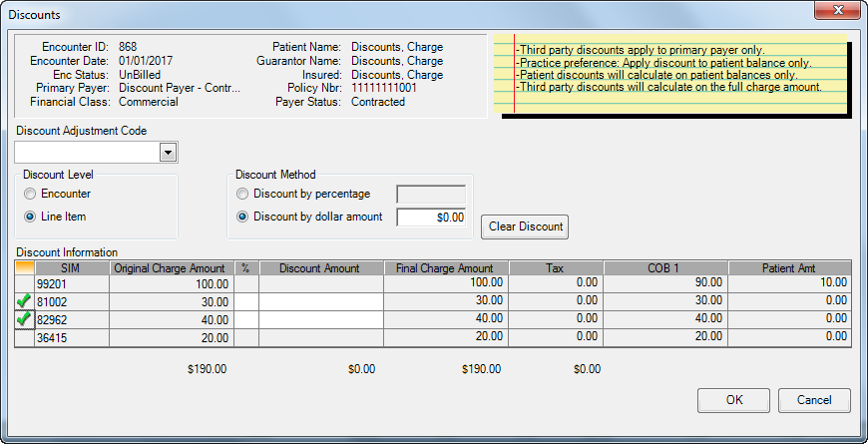The image size is (868, 444).
Task: Click the orange select-all grid corner
Action: 24,268
